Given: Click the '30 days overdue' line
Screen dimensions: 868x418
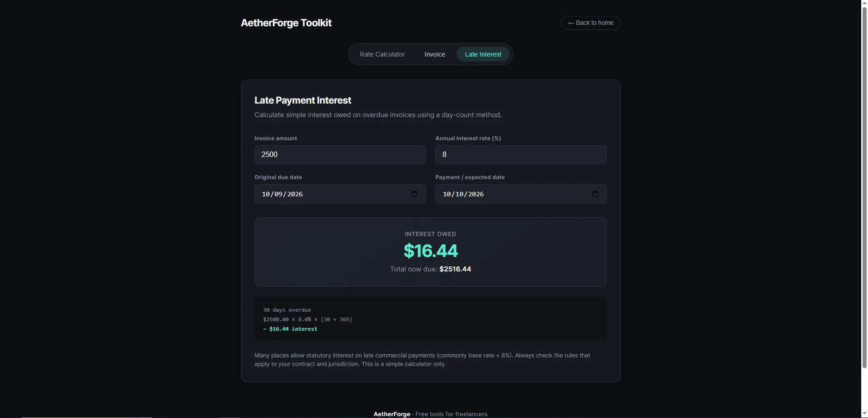Looking at the screenshot, I should [x=287, y=310].
